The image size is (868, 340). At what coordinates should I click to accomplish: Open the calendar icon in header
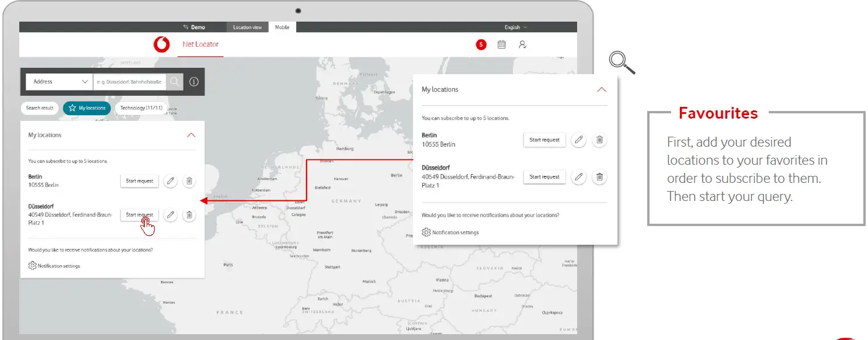click(x=501, y=44)
